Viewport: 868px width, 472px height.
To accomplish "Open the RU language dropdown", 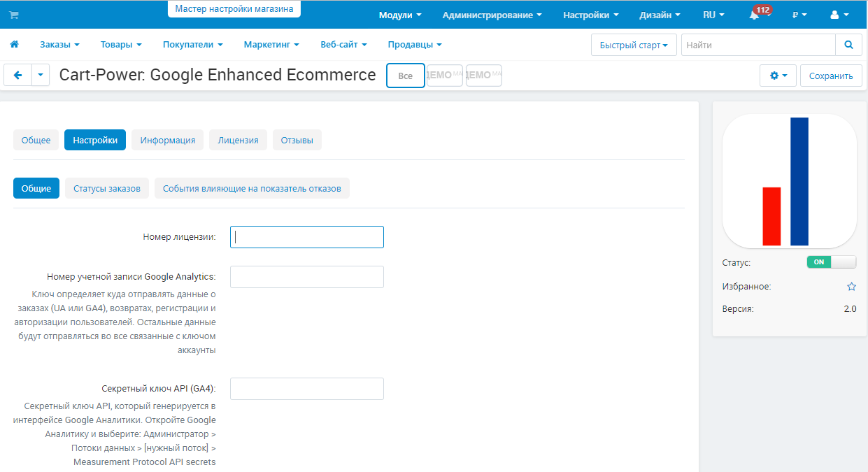I will tap(713, 15).
